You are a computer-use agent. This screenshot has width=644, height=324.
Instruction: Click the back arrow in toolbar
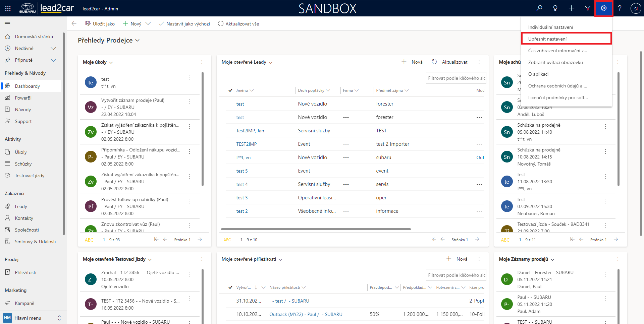[x=74, y=24]
